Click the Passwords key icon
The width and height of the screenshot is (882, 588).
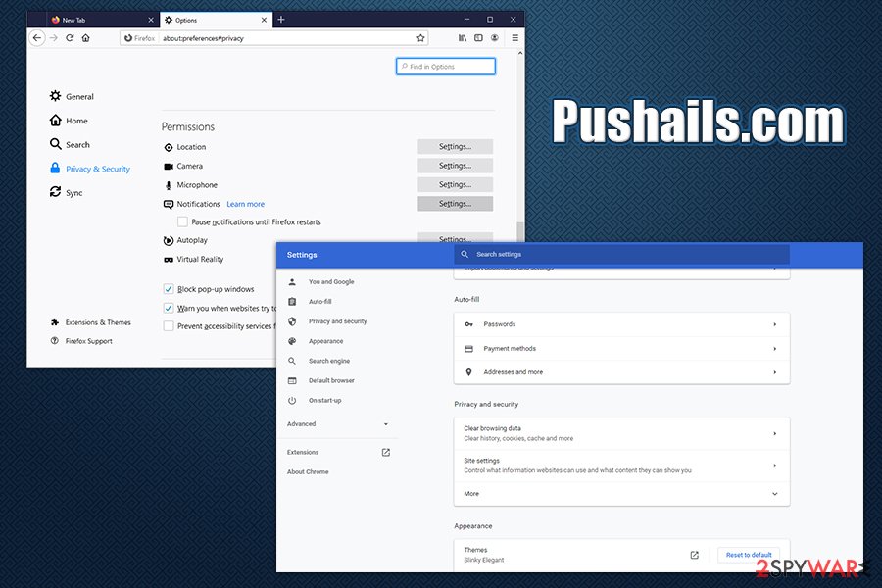[x=468, y=324]
